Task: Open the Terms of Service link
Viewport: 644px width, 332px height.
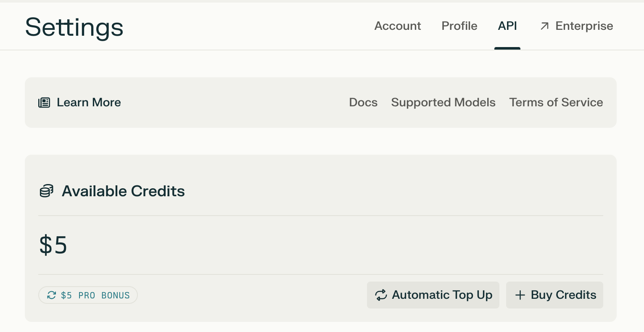Action: pyautogui.click(x=556, y=103)
